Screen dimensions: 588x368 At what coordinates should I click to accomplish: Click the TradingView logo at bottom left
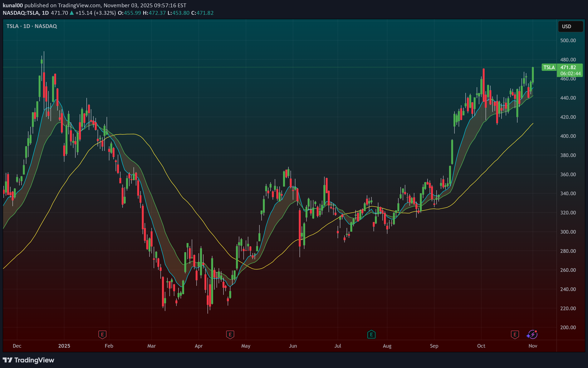point(28,360)
